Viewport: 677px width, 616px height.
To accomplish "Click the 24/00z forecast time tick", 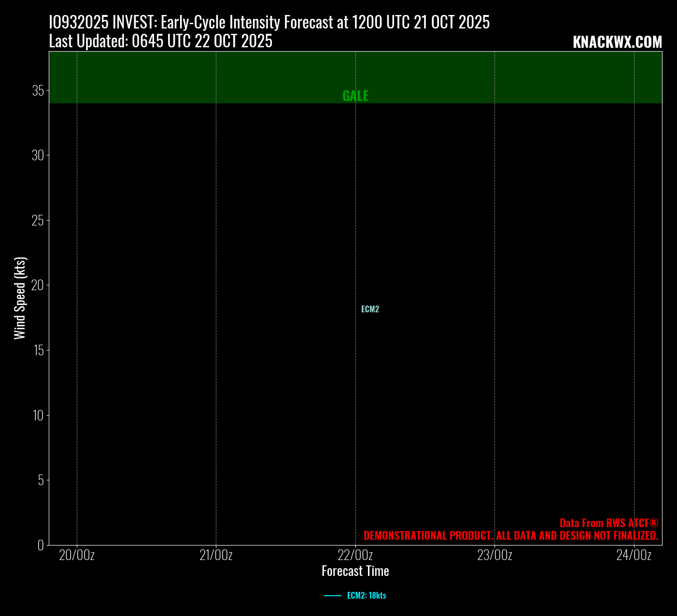I will click(634, 555).
